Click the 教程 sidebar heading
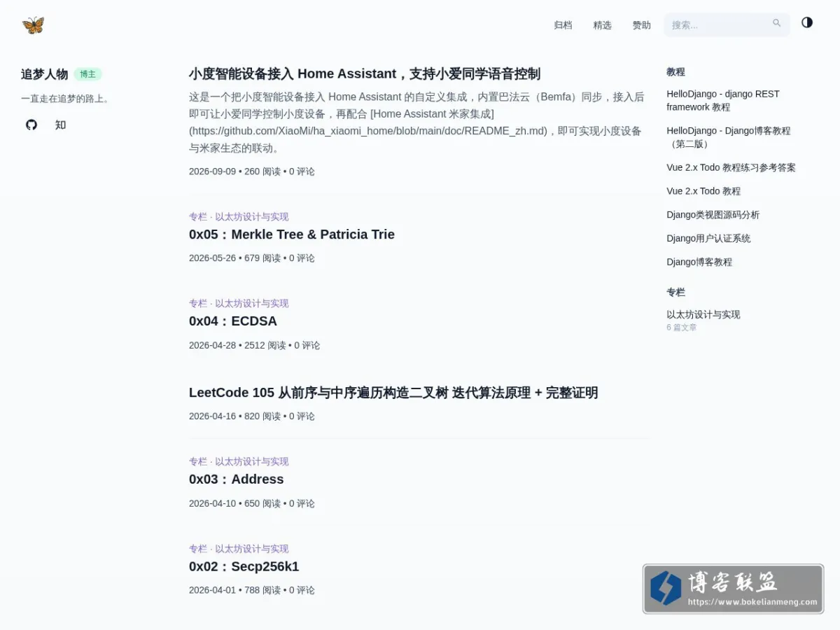This screenshot has width=840, height=630. [x=675, y=71]
